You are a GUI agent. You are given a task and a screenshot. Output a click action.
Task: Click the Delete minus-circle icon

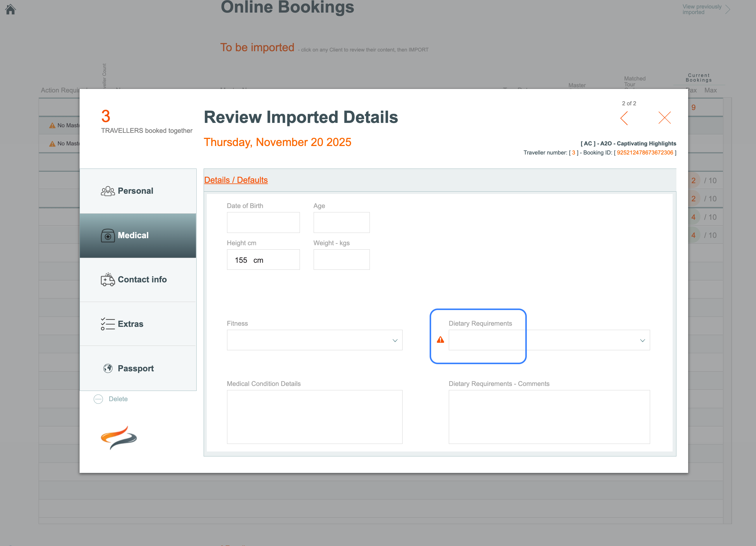(x=98, y=399)
